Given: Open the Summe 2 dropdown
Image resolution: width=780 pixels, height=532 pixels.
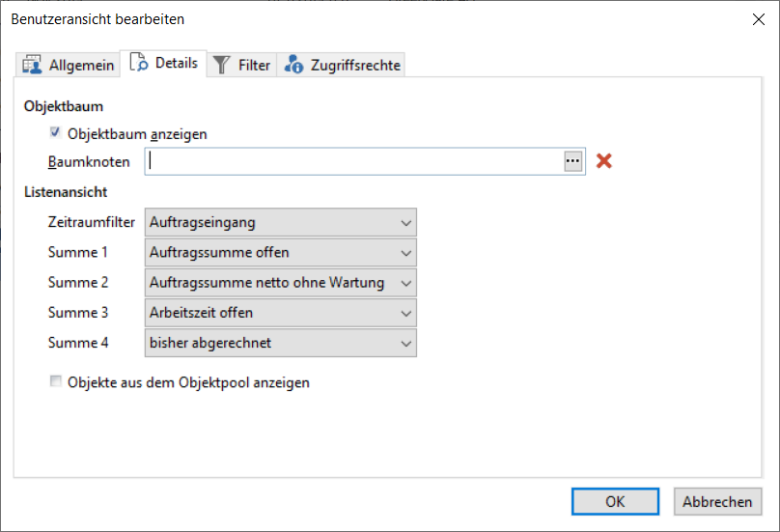Looking at the screenshot, I should [281, 283].
